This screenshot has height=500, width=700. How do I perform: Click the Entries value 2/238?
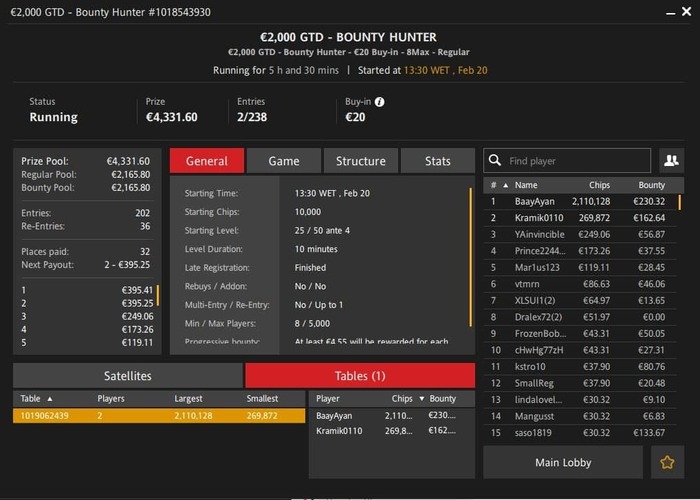coord(252,117)
